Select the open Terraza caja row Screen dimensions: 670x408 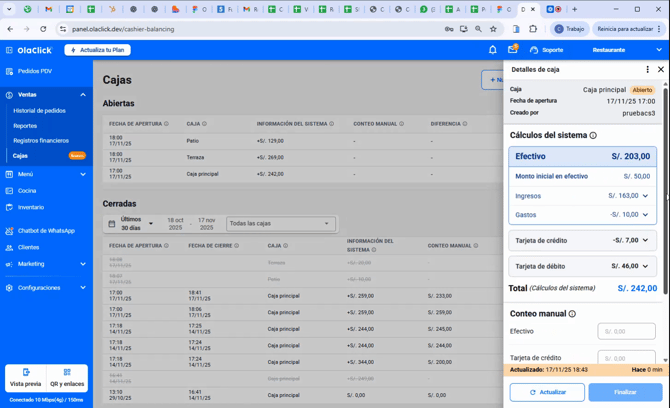point(302,158)
